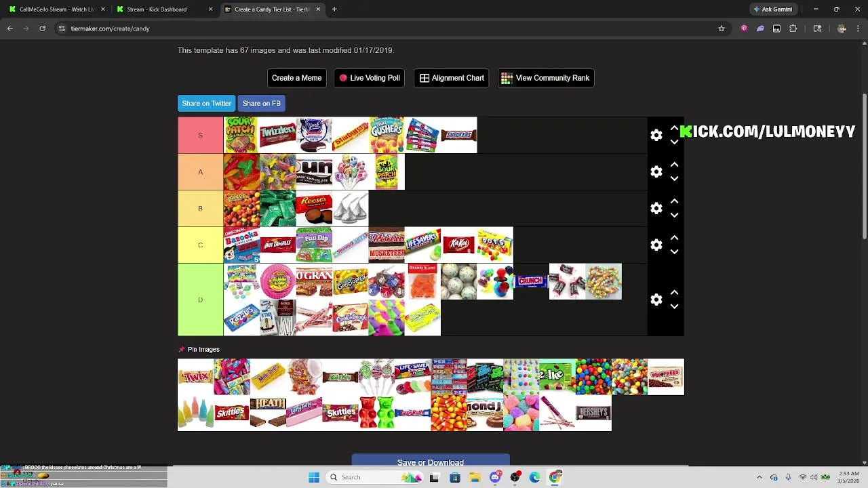Click Crunch bar in D tier
This screenshot has width=868, height=488.
coord(531,281)
